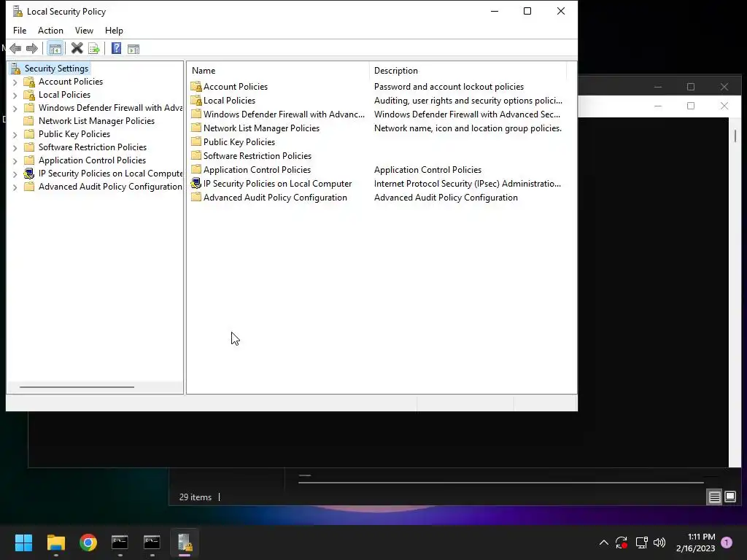Open File Explorer from taskbar

pyautogui.click(x=55, y=542)
